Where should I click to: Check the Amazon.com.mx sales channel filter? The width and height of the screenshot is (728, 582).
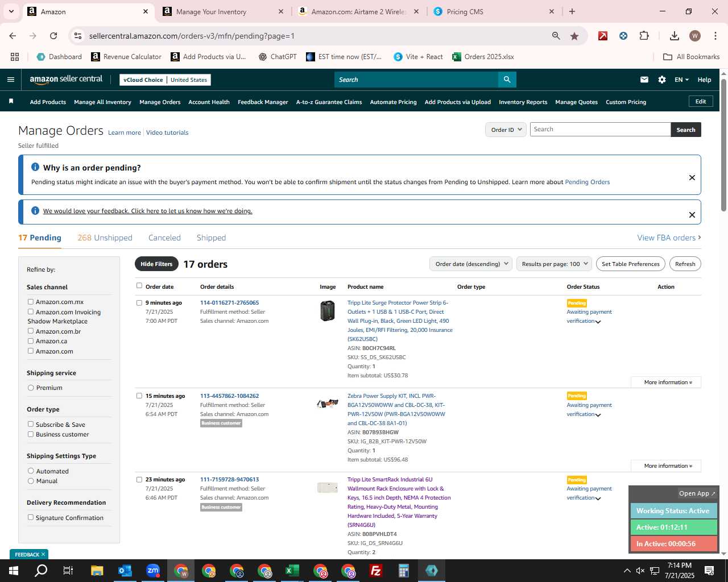click(31, 302)
